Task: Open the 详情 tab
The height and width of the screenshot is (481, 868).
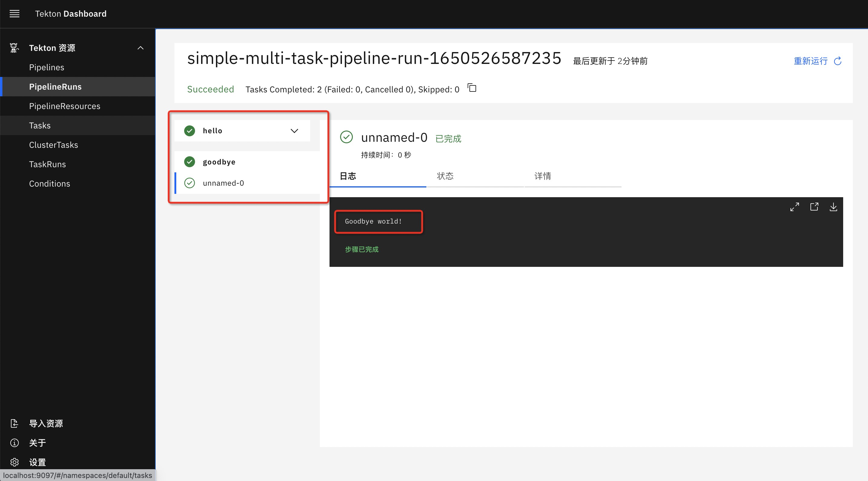Action: coord(542,176)
